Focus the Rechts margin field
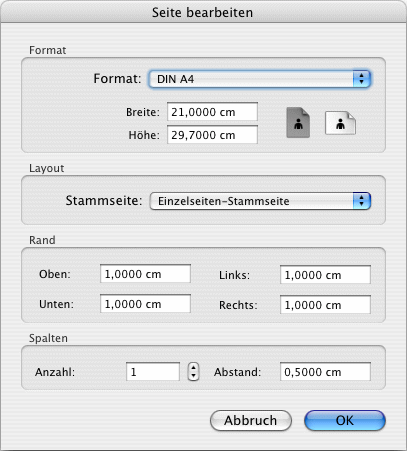The image size is (407, 451). [x=325, y=305]
